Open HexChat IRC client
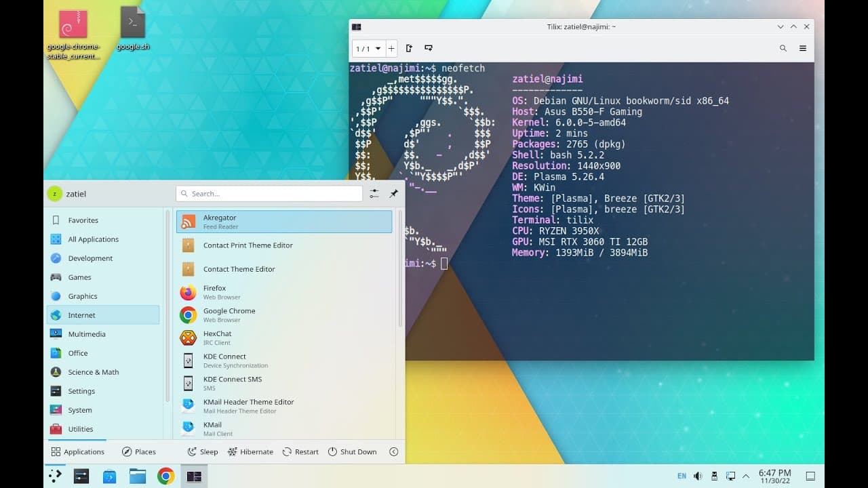Image resolution: width=868 pixels, height=488 pixels. point(217,338)
